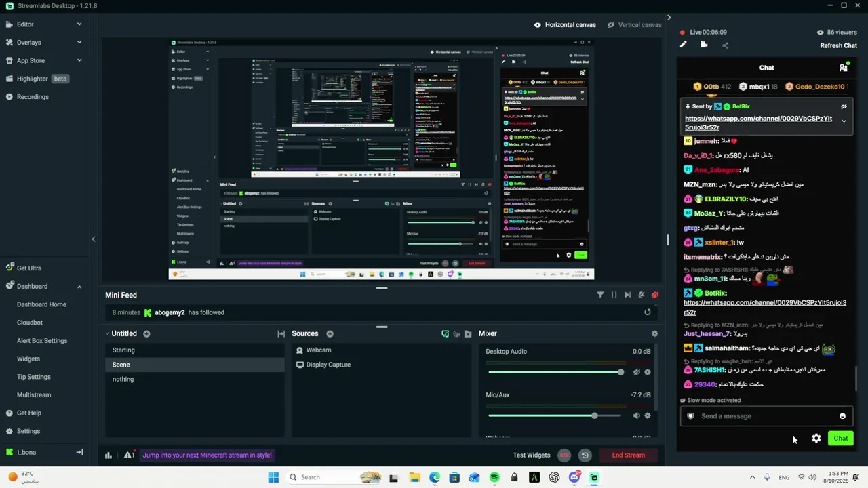Open Spotify from the taskbar
The width and height of the screenshot is (868, 488).
coord(494,477)
